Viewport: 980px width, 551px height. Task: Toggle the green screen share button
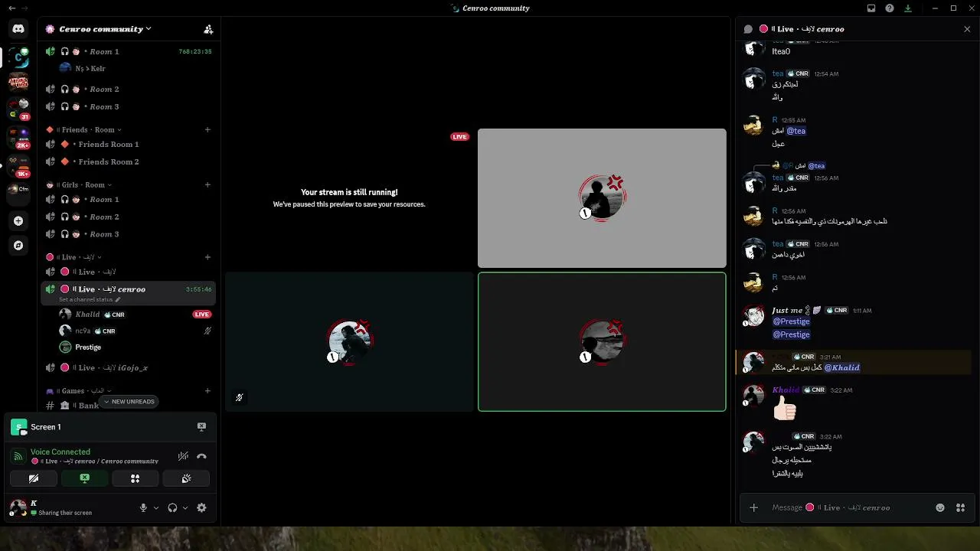(84, 478)
